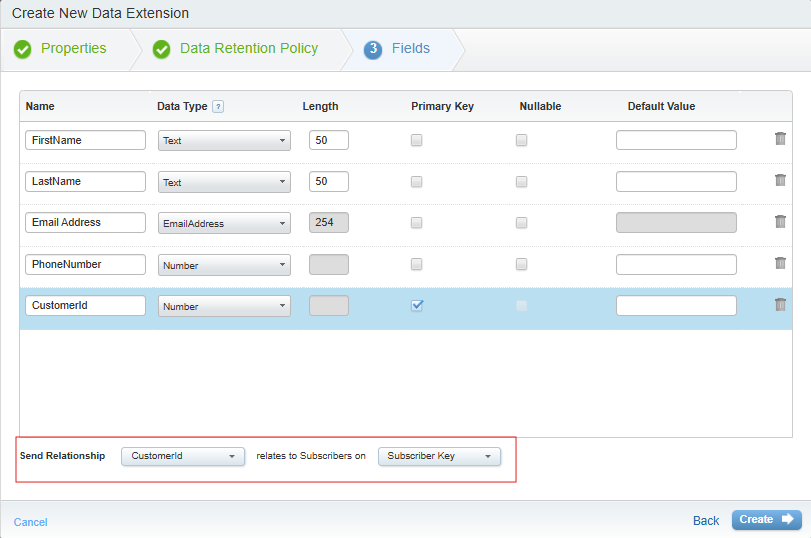Click trash icon for LastName row
The width and height of the screenshot is (811, 538).
pos(780,180)
